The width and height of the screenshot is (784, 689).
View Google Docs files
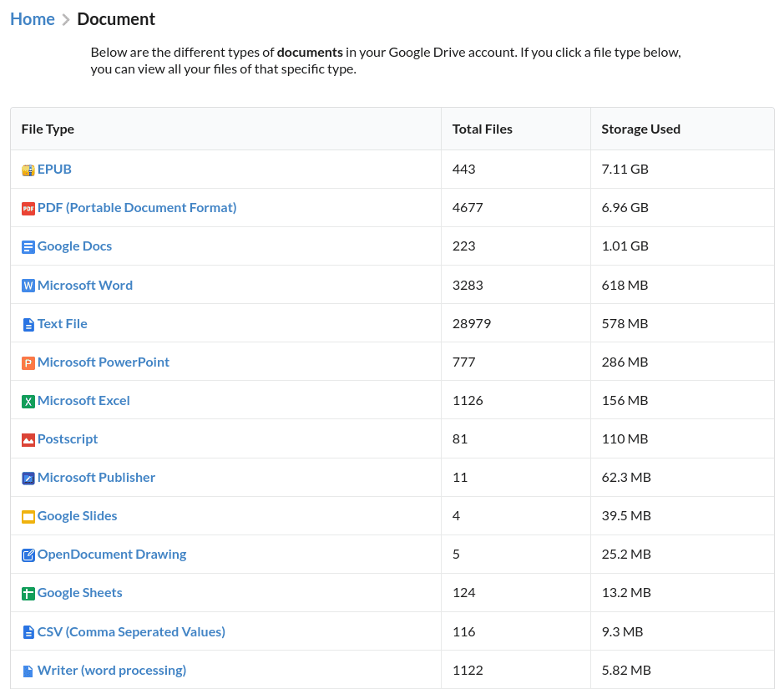pos(74,246)
